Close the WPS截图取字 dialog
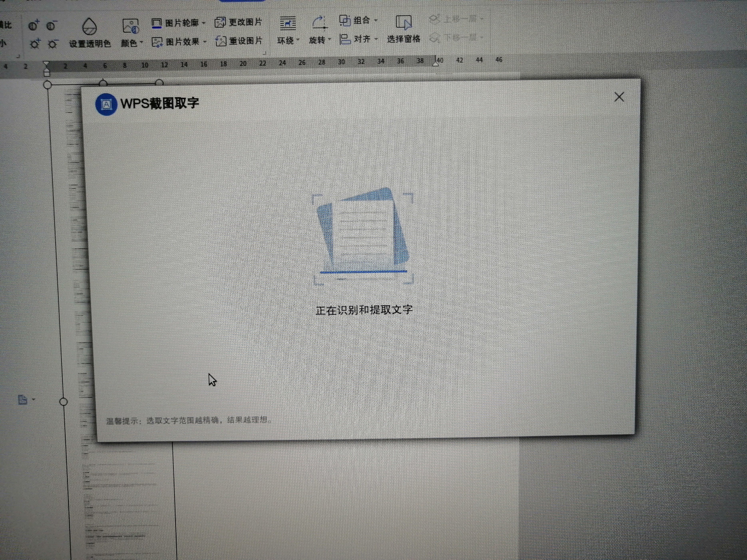 point(619,97)
